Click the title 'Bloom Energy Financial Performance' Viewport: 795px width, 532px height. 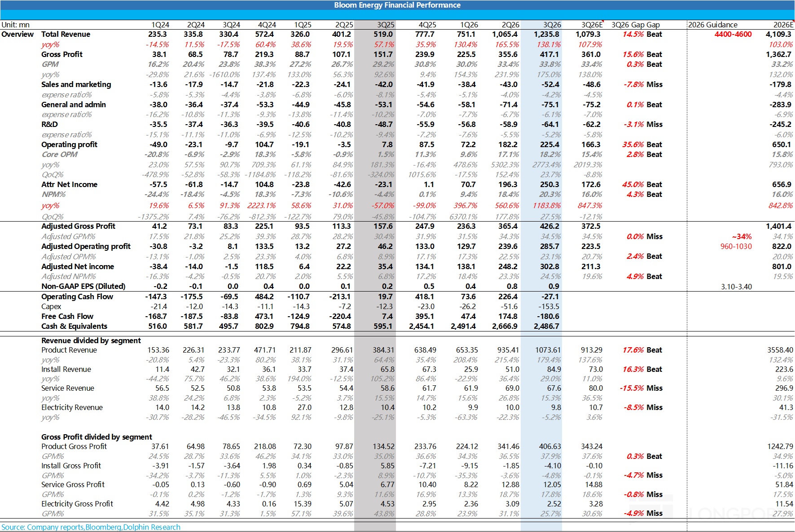pos(397,5)
